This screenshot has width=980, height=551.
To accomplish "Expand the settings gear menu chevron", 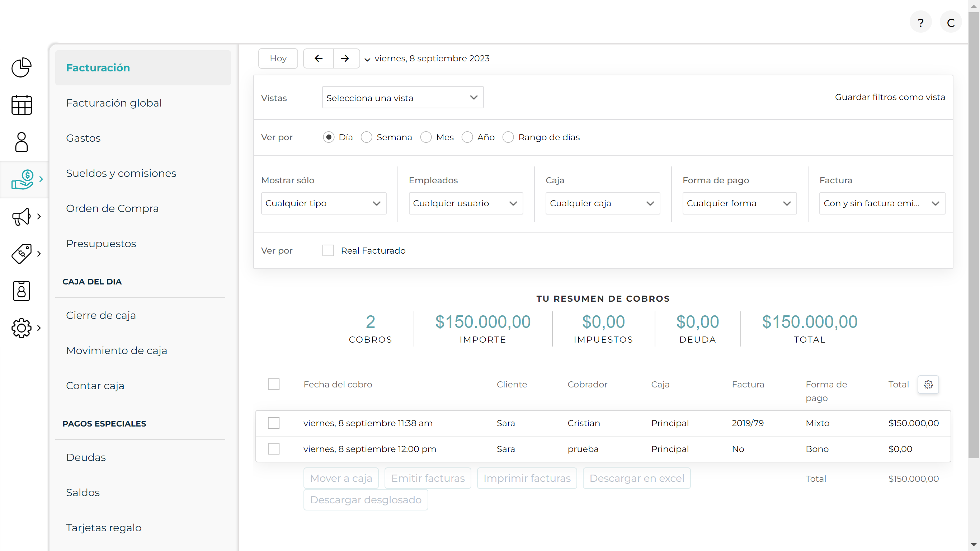I will pos(39,328).
